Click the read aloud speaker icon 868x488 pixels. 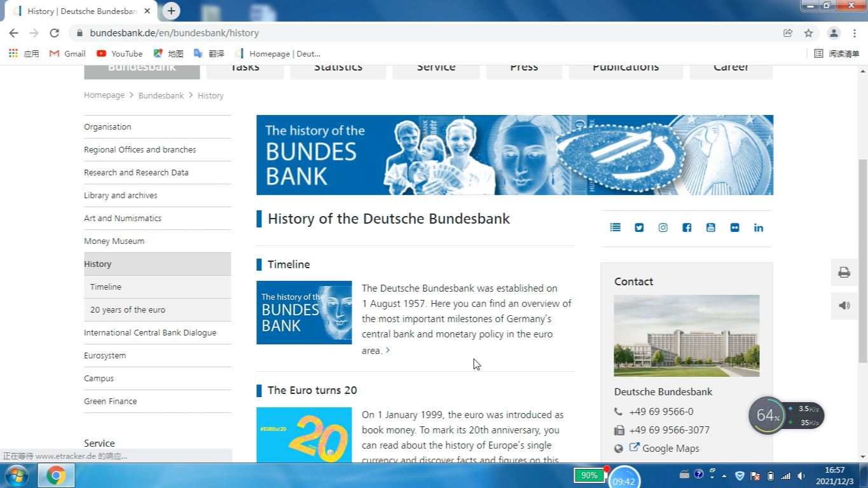844,305
